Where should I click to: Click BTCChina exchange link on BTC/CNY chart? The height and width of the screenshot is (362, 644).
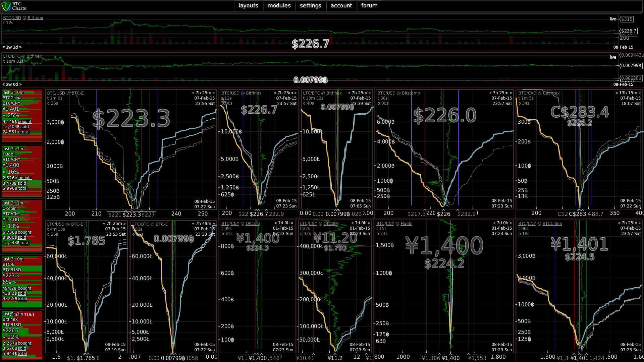point(552,224)
